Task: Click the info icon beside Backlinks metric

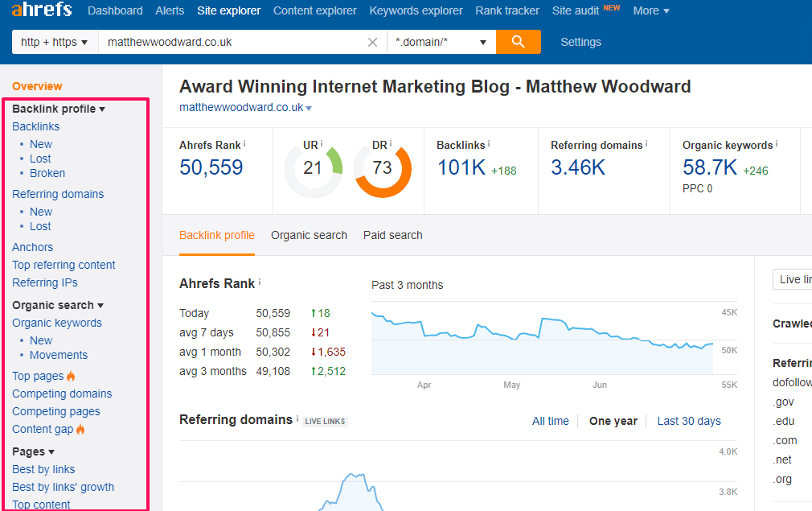Action: pyautogui.click(x=488, y=144)
